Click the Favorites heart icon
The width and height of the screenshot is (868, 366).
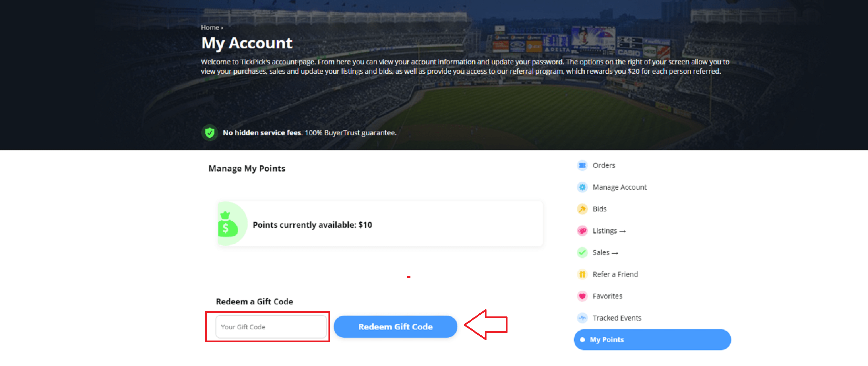[582, 296]
